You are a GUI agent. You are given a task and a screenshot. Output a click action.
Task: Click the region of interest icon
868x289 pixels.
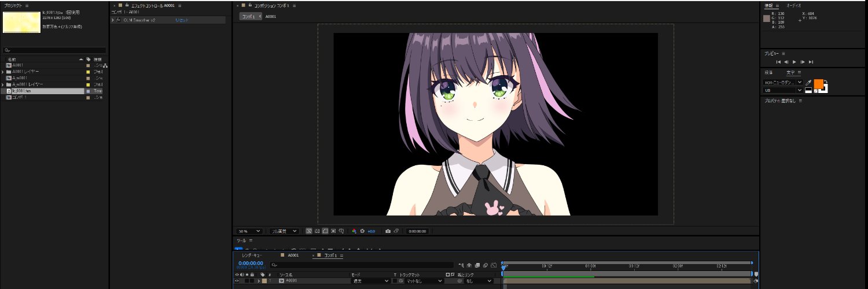(333, 231)
